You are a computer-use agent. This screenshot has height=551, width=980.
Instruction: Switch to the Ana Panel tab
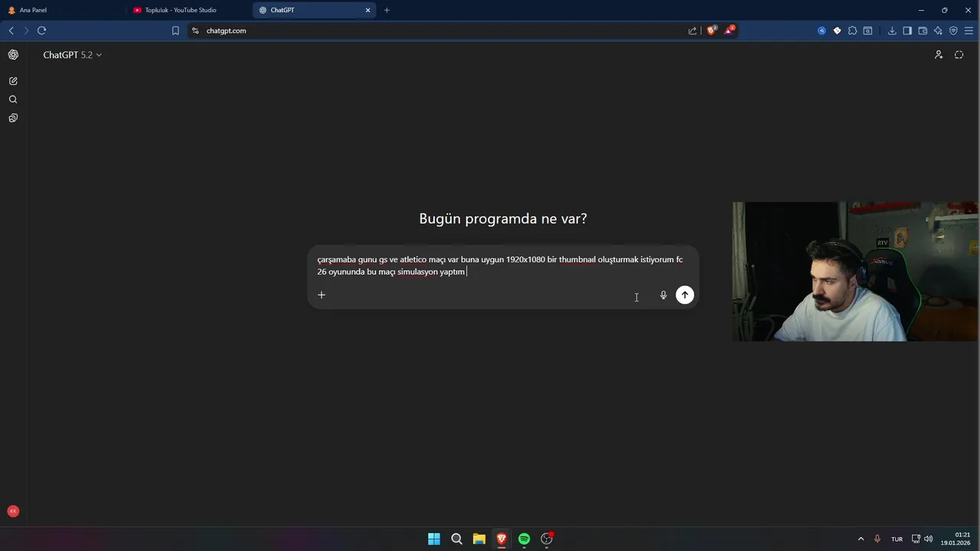(x=63, y=10)
